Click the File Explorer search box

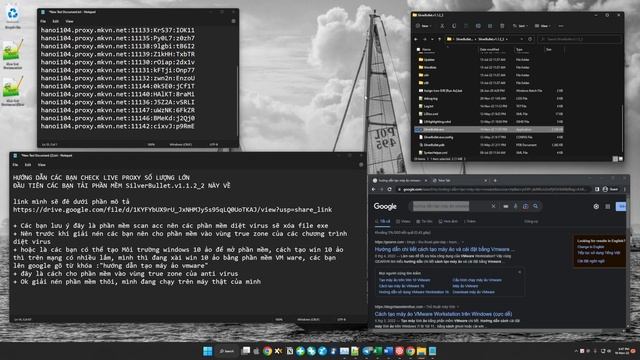579,39
